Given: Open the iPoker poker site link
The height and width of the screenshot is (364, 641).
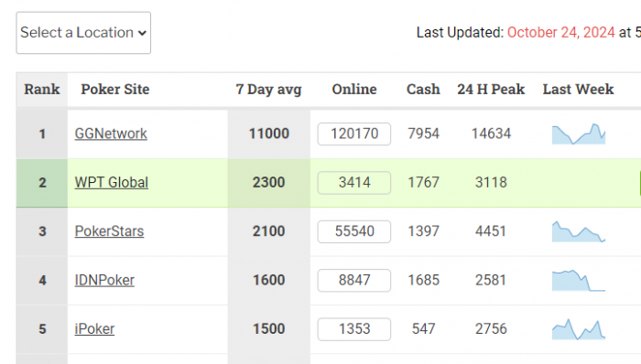Looking at the screenshot, I should [x=94, y=328].
